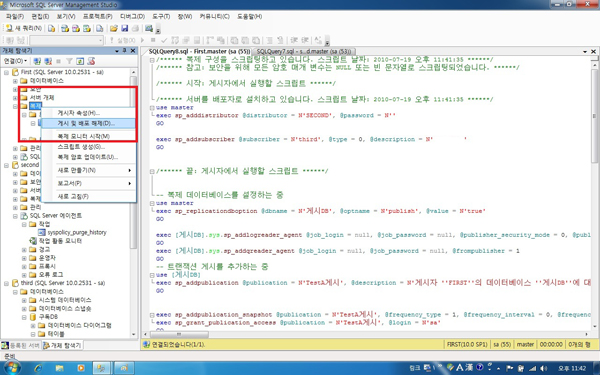Click the Save floppy disk icon
This screenshot has height=375, width=600.
pyautogui.click(x=124, y=28)
